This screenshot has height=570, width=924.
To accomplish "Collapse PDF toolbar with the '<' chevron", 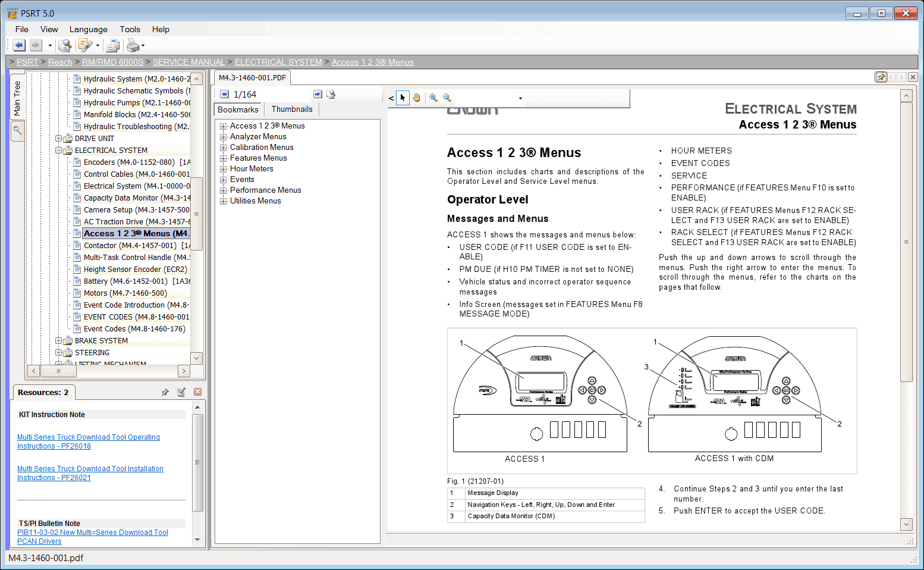I will point(391,98).
